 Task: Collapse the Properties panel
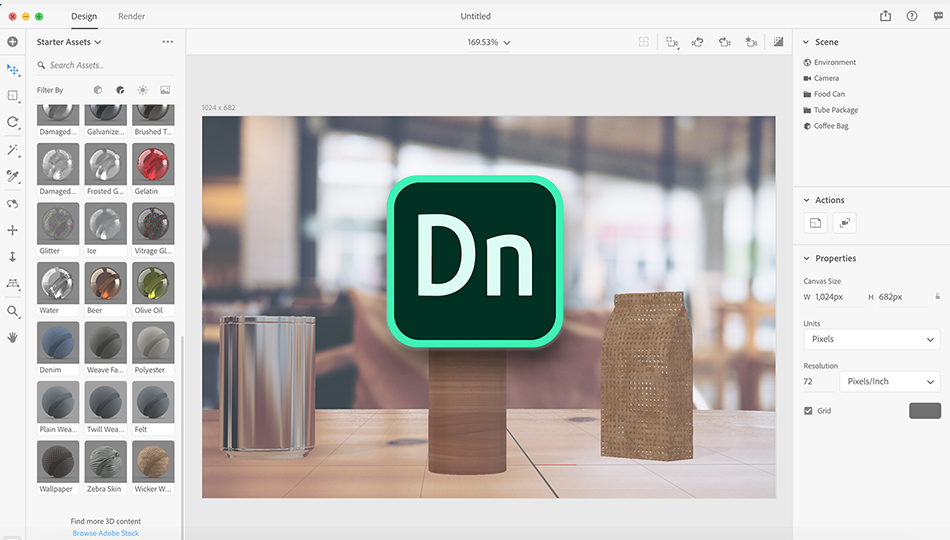[x=806, y=258]
